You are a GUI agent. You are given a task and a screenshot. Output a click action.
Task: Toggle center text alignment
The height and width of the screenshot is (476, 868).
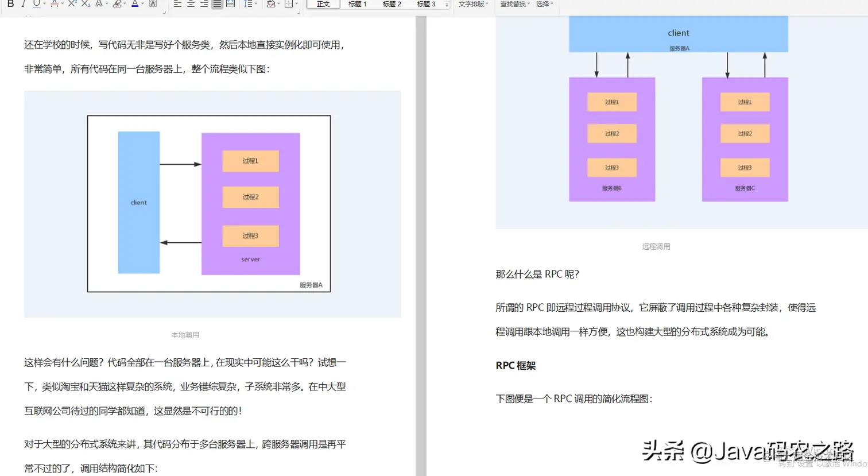(189, 5)
